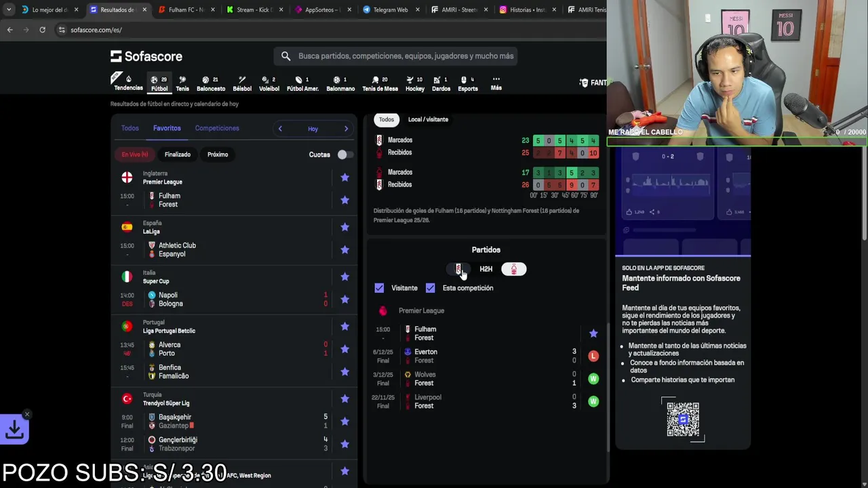Click the search input field
This screenshot has height=488, width=868.
point(406,56)
